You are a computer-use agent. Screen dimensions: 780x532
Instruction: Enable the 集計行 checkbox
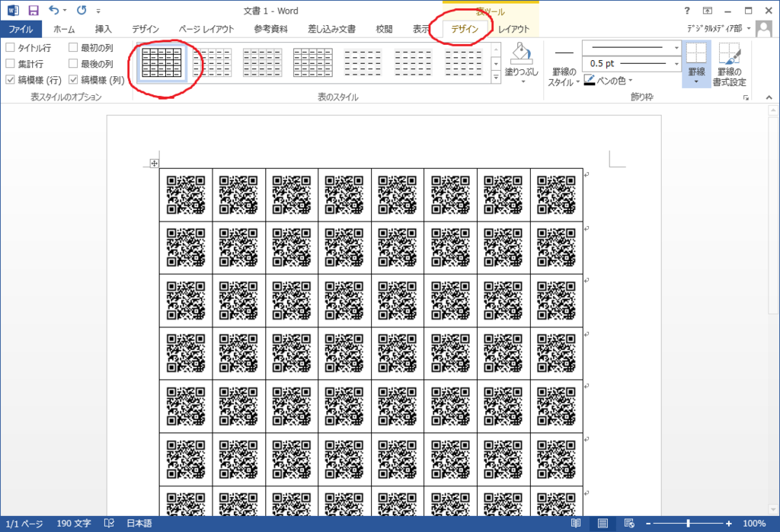point(10,64)
